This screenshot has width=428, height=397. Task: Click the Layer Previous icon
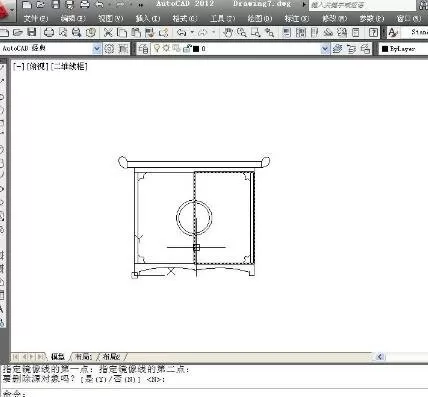pyautogui.click(x=351, y=49)
